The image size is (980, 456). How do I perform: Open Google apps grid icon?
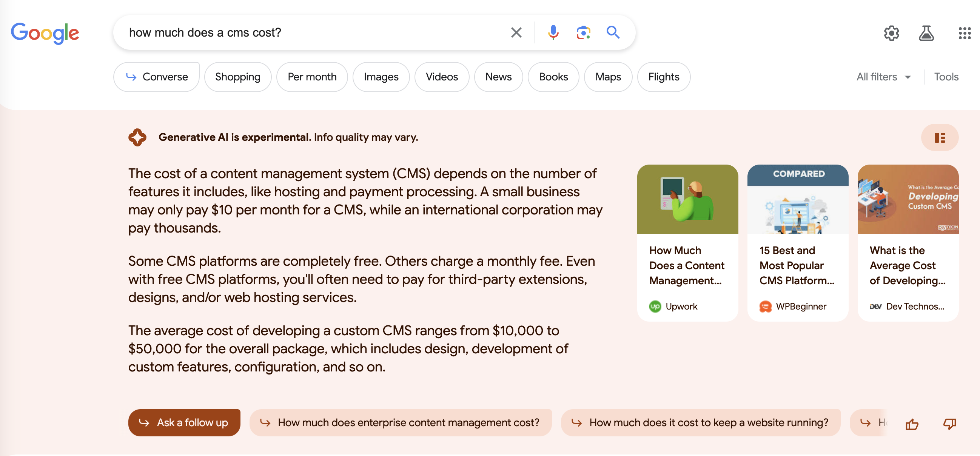tap(965, 34)
